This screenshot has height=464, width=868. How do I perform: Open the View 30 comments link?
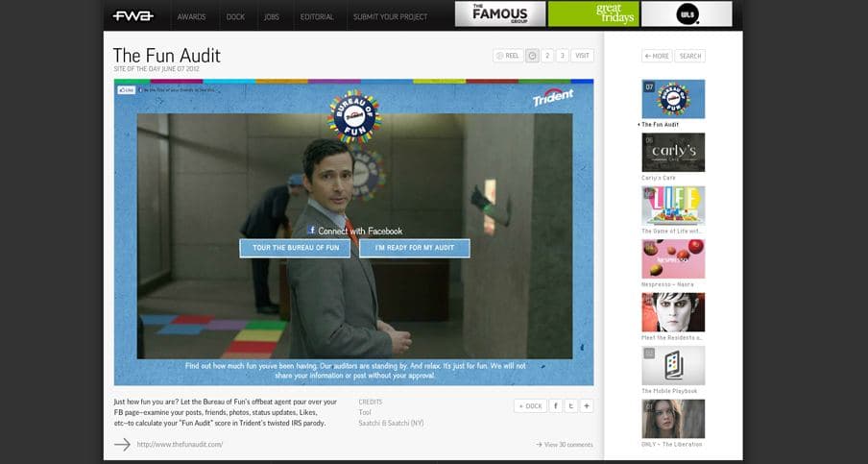pyautogui.click(x=565, y=445)
